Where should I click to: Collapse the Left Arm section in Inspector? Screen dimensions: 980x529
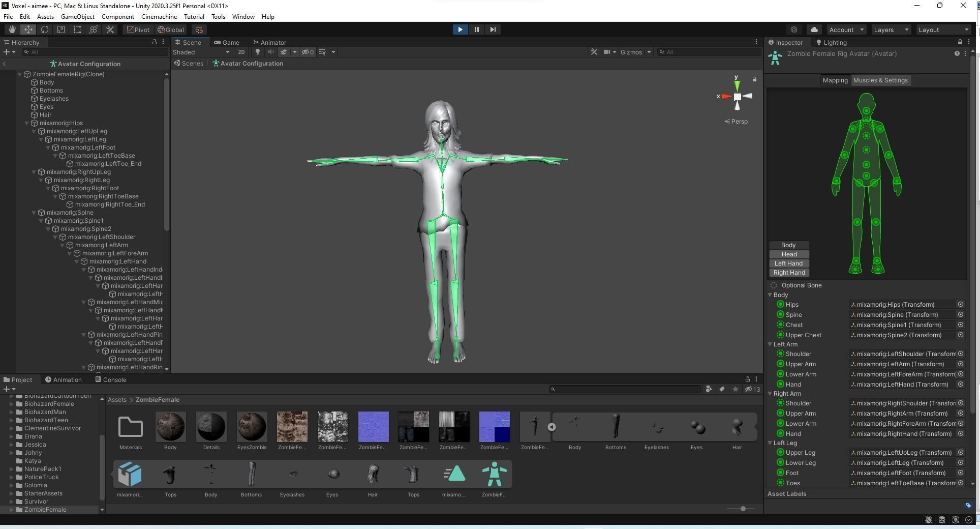[770, 344]
